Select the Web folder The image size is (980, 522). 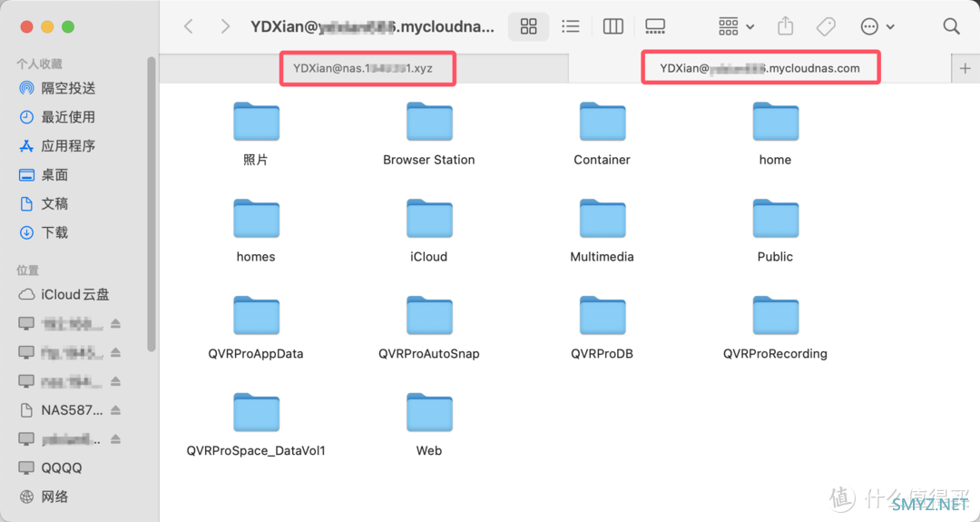[428, 423]
